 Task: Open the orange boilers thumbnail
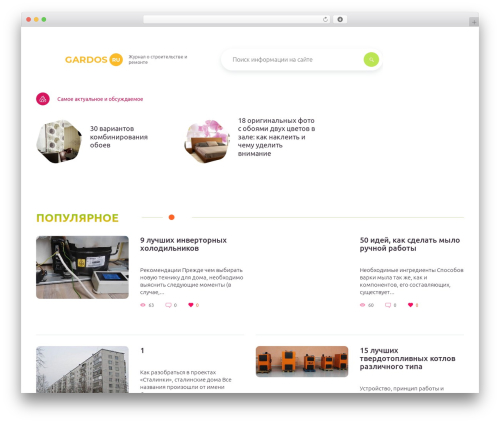pos(302,361)
